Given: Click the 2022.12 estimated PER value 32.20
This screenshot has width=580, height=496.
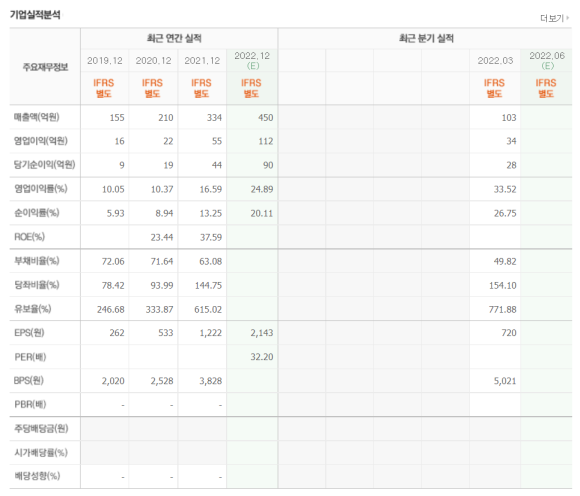Looking at the screenshot, I should click(262, 357).
